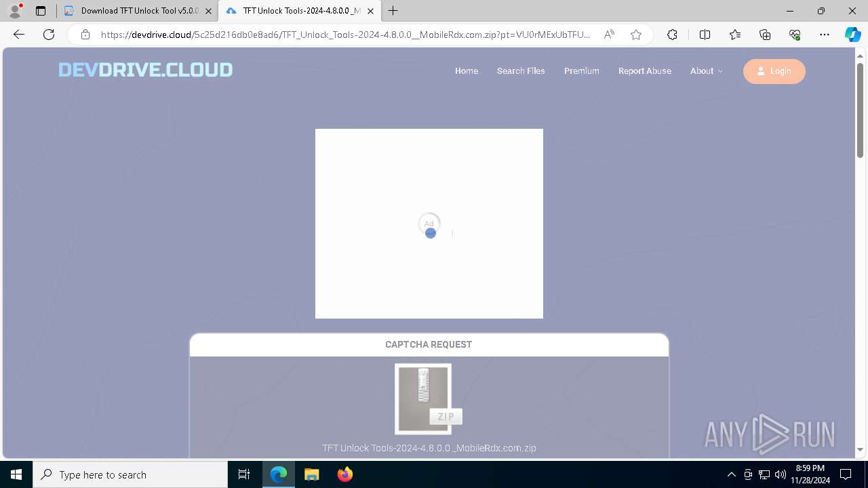Open Settings and more menu
The image size is (868, 488).
click(x=825, y=35)
